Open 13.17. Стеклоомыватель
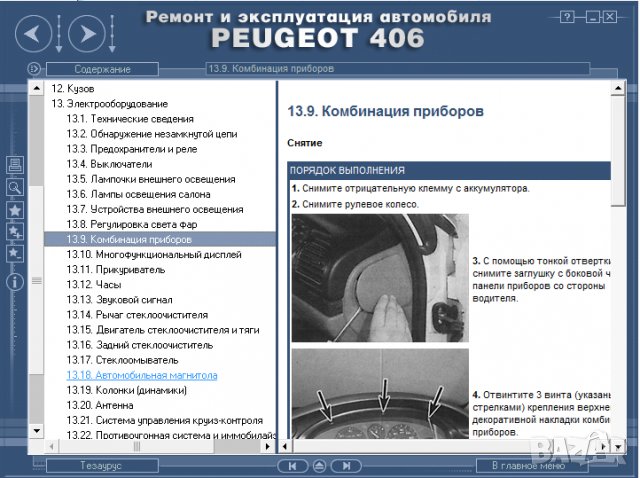 (122, 360)
